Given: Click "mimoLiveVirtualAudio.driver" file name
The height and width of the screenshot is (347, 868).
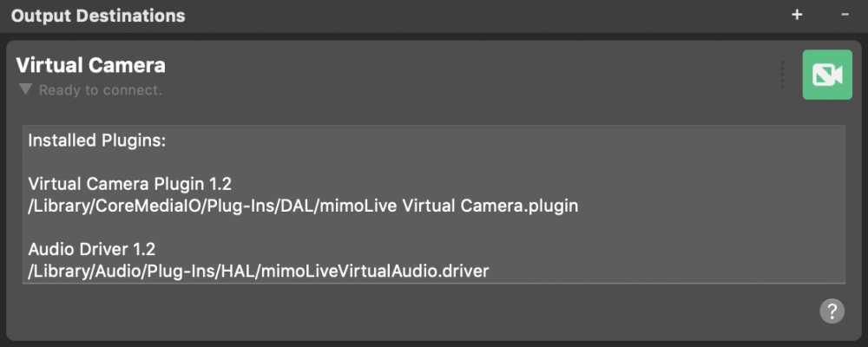Looking at the screenshot, I should click(x=375, y=272).
